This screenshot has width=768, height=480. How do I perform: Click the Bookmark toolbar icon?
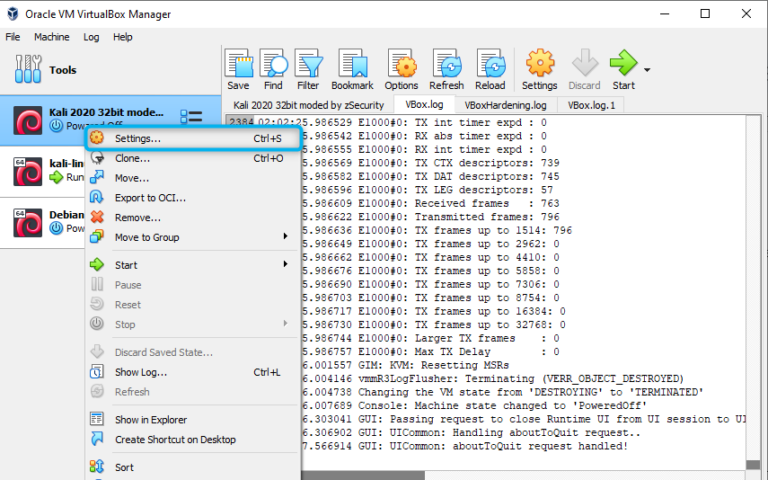(352, 69)
